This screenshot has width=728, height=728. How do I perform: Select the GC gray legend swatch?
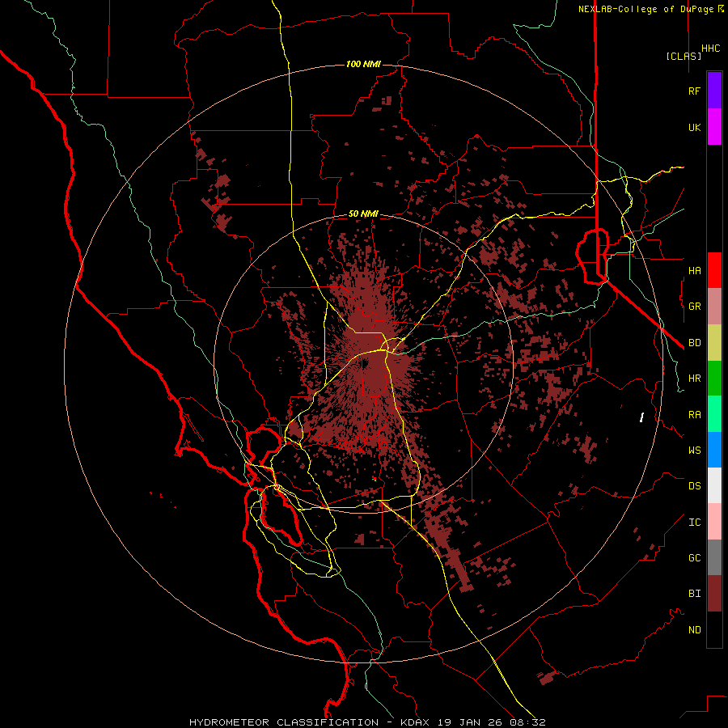tap(714, 557)
